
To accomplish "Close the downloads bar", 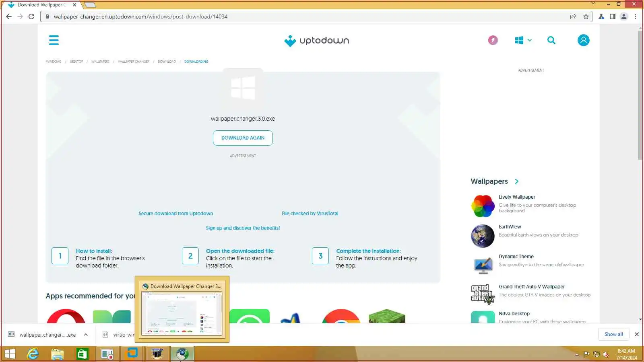I will click(x=637, y=334).
